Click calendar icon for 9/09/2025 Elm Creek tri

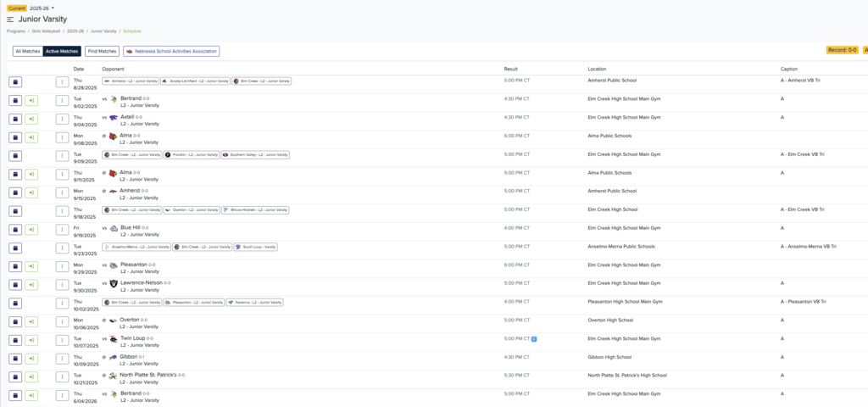tap(15, 156)
